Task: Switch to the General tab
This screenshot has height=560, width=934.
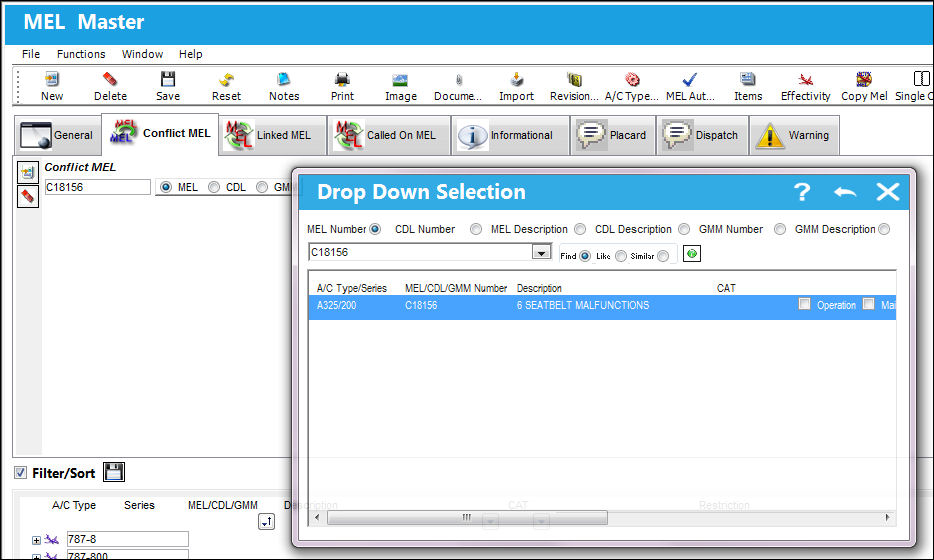Action: (58, 135)
